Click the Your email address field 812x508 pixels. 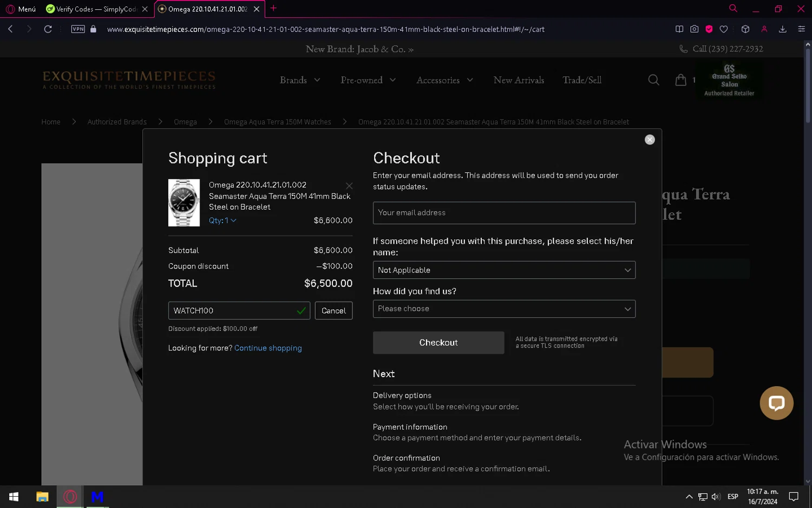point(504,213)
